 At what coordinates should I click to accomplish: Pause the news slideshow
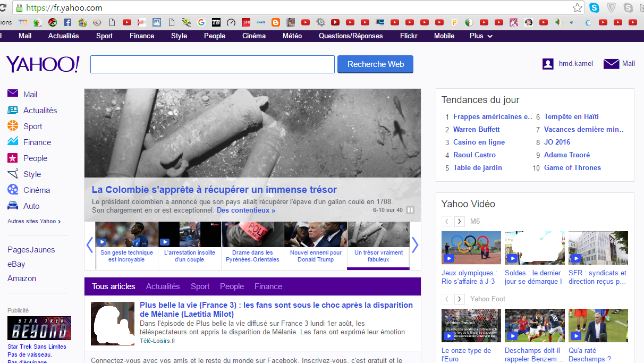pyautogui.click(x=410, y=210)
